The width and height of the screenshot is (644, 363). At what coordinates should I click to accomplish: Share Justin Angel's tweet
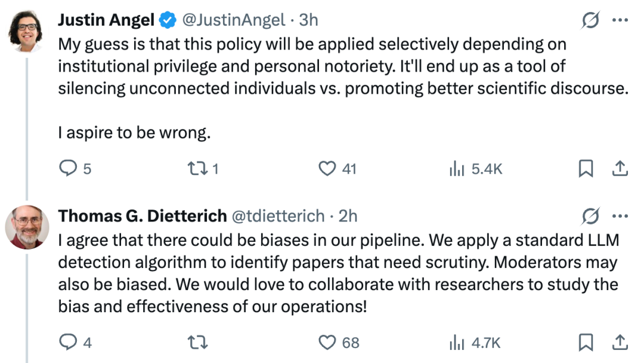tap(620, 168)
